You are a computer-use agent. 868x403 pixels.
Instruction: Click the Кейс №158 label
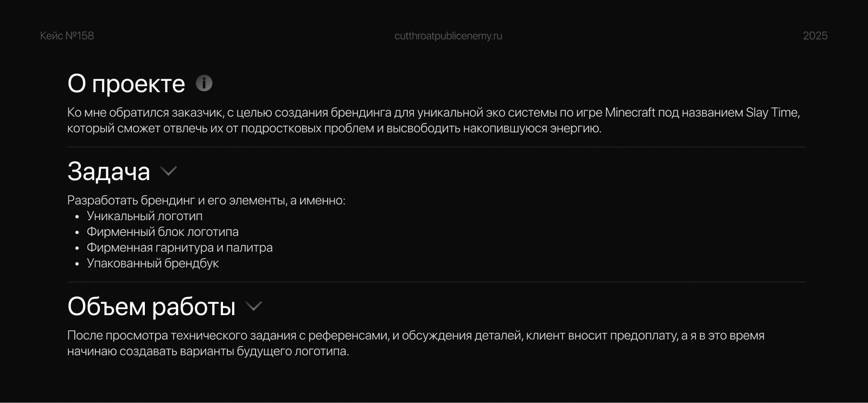[67, 36]
